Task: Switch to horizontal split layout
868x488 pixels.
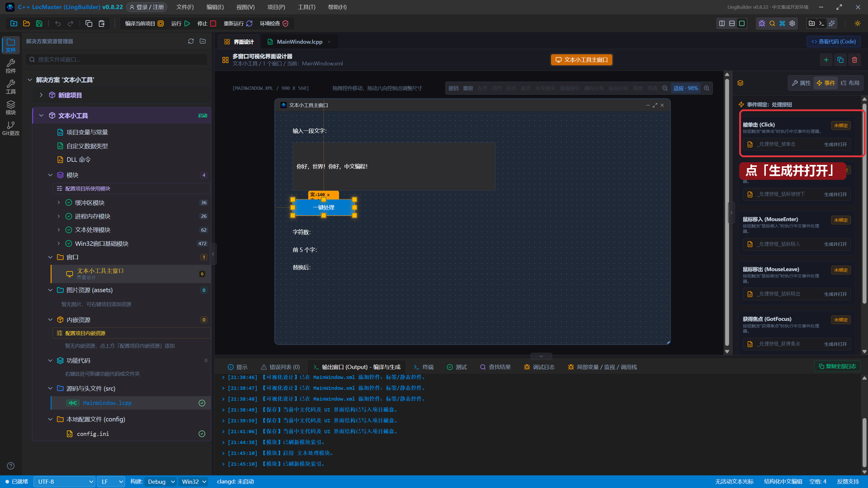Action: click(732, 23)
